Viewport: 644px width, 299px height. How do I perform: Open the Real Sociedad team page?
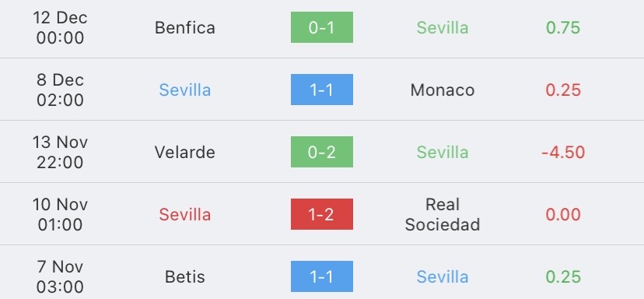tap(443, 214)
